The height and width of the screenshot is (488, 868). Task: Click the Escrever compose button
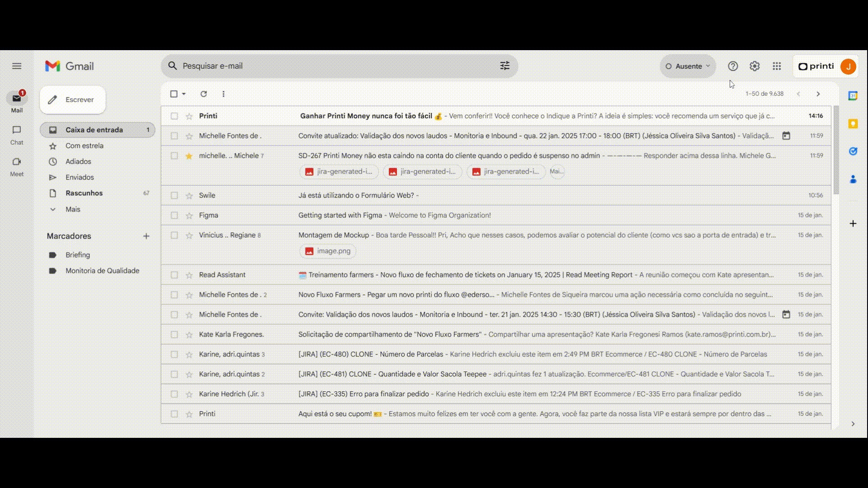point(73,100)
